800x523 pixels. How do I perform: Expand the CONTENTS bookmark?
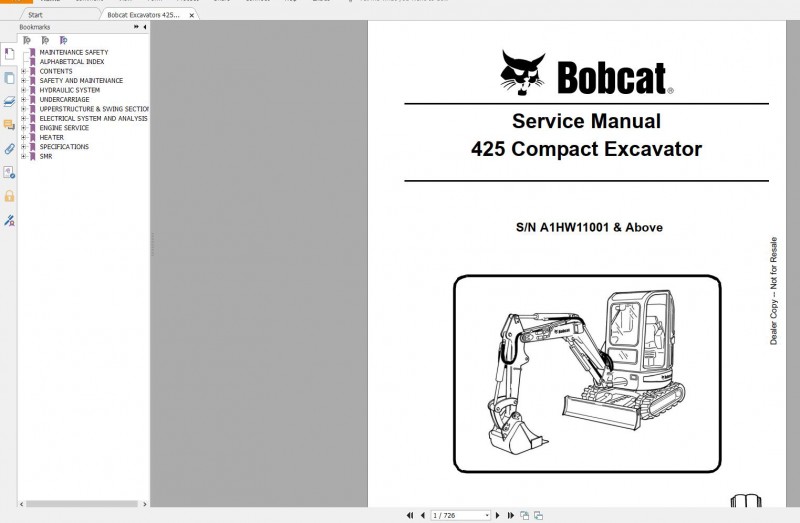(23, 71)
